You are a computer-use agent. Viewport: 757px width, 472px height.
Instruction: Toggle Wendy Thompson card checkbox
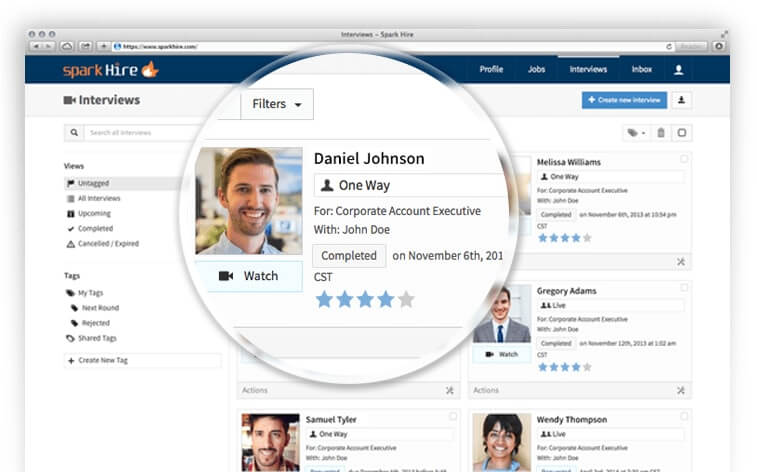[x=684, y=416]
